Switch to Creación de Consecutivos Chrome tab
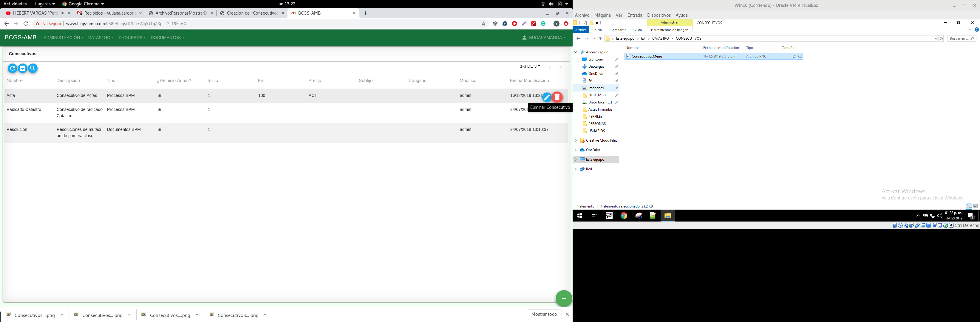The width and height of the screenshot is (980, 322). click(x=252, y=13)
